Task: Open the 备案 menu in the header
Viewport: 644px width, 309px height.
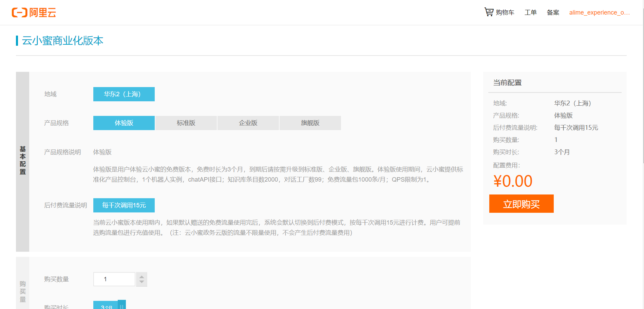Action: click(x=553, y=13)
